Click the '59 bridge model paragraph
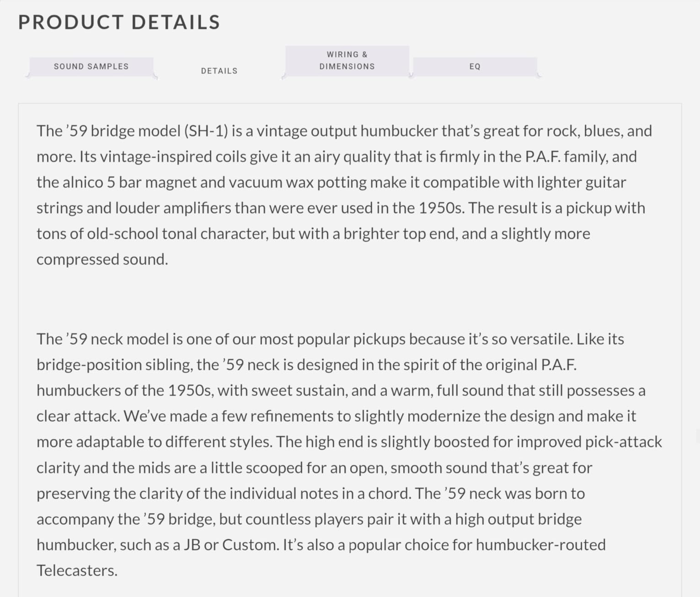This screenshot has height=597, width=700. 344,195
